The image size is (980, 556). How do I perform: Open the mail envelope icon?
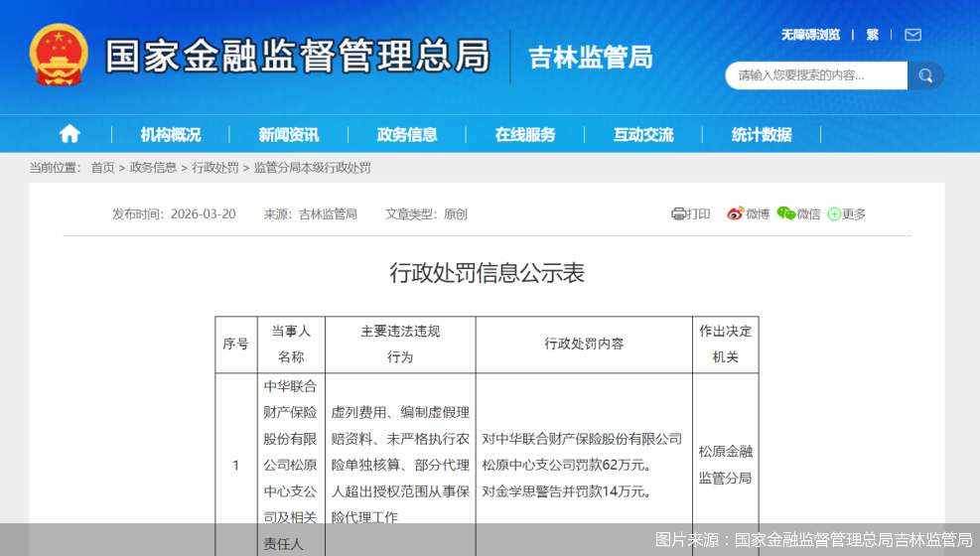click(x=913, y=35)
